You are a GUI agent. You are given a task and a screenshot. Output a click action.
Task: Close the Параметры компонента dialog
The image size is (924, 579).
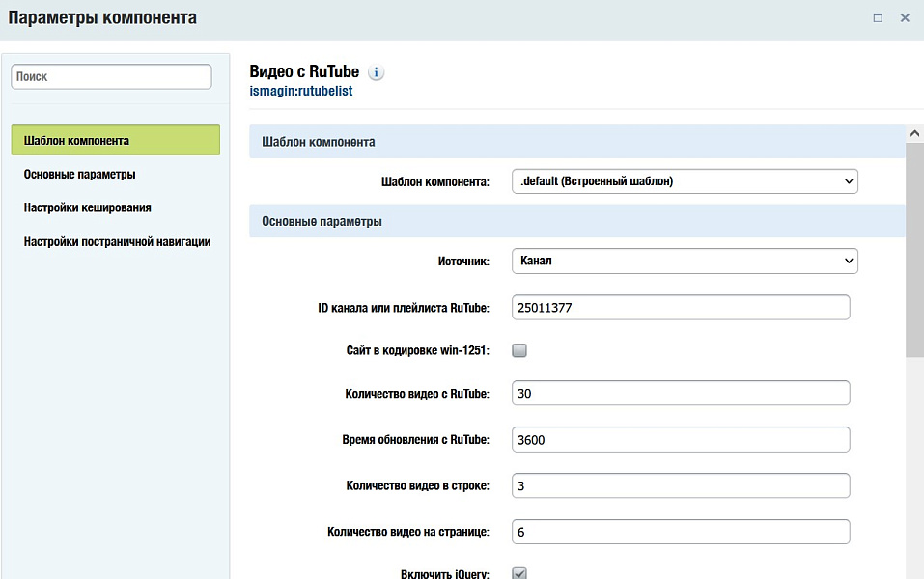(905, 17)
